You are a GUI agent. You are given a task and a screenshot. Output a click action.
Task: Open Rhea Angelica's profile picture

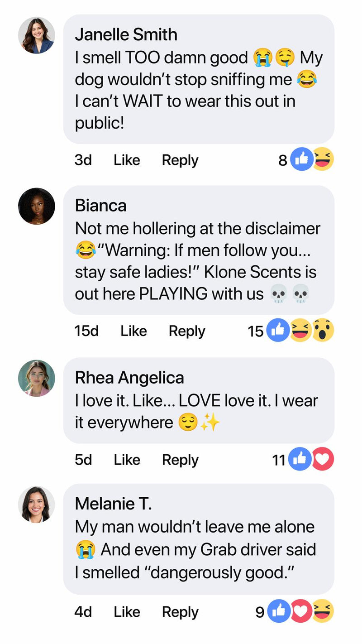[x=36, y=378]
